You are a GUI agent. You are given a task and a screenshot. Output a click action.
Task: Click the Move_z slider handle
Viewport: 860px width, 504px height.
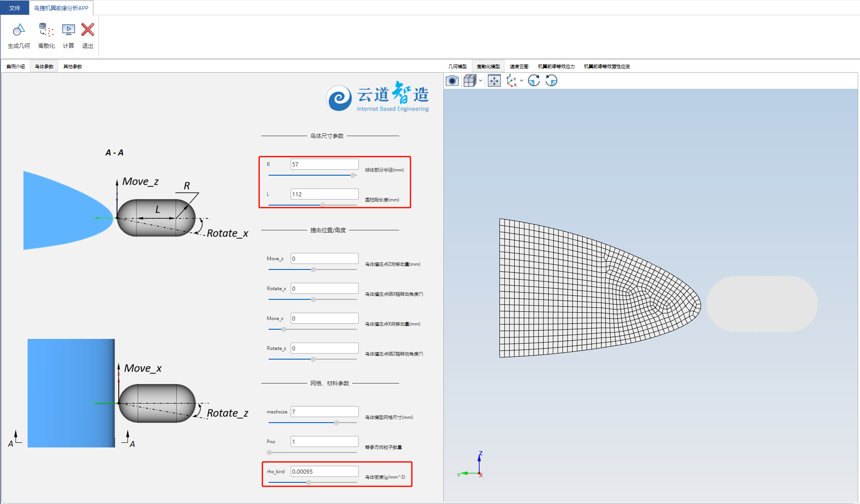click(x=313, y=269)
